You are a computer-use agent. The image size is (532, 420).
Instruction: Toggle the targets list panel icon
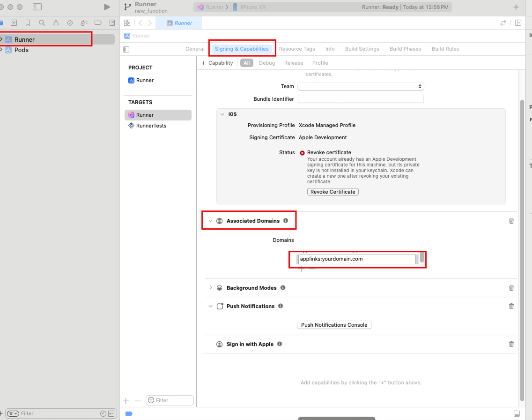(126, 49)
